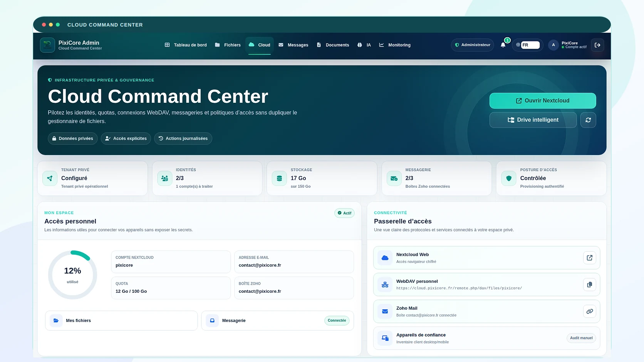
Task: Open Nextcloud Web external link icon
Action: (590, 258)
